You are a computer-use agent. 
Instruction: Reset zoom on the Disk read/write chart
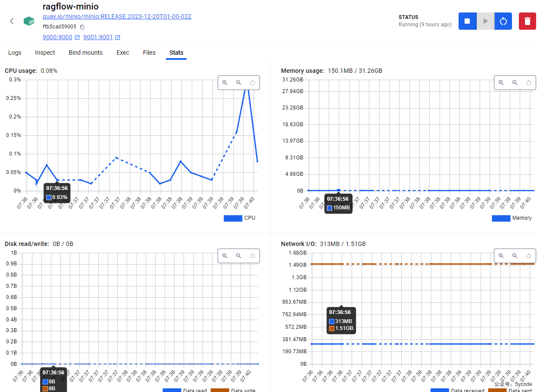click(x=253, y=256)
